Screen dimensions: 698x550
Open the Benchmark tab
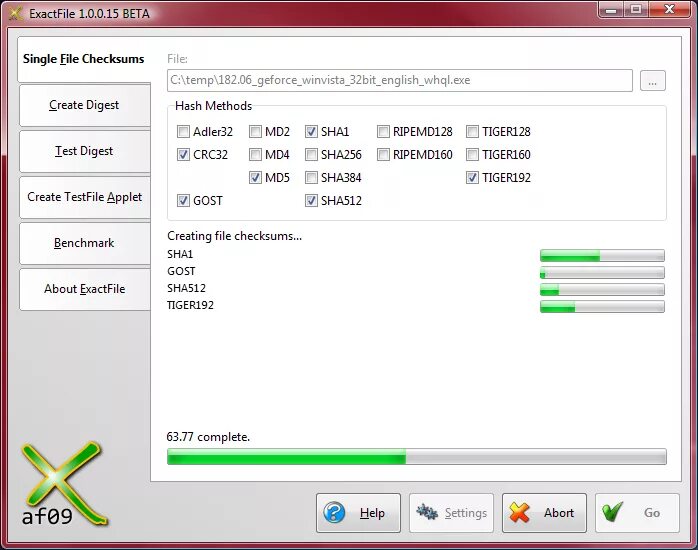[85, 243]
